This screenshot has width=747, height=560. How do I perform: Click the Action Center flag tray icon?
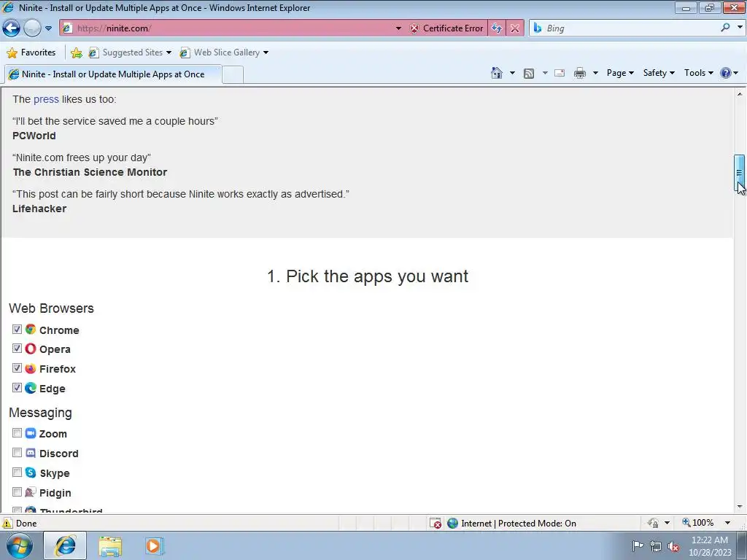coord(638,545)
